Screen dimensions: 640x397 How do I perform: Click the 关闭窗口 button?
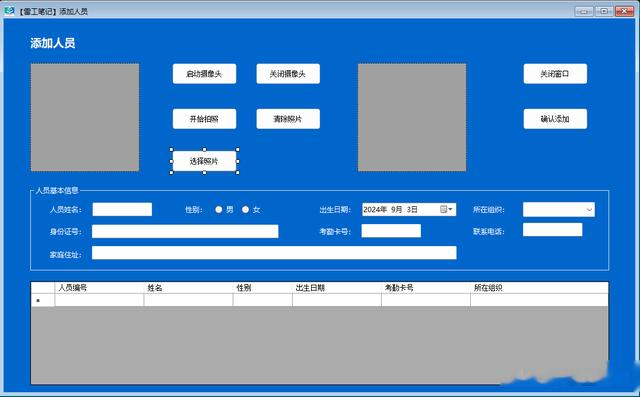(x=555, y=74)
